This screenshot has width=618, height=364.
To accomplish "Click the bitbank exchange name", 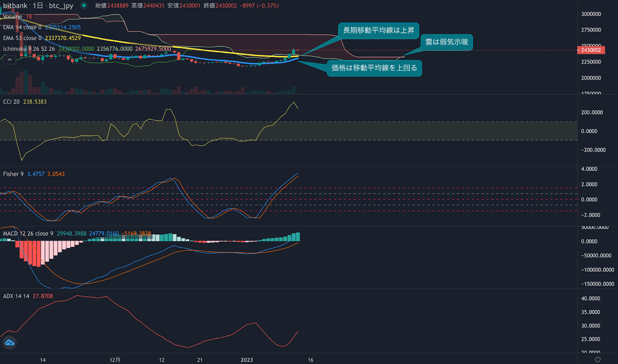I will click(x=15, y=6).
